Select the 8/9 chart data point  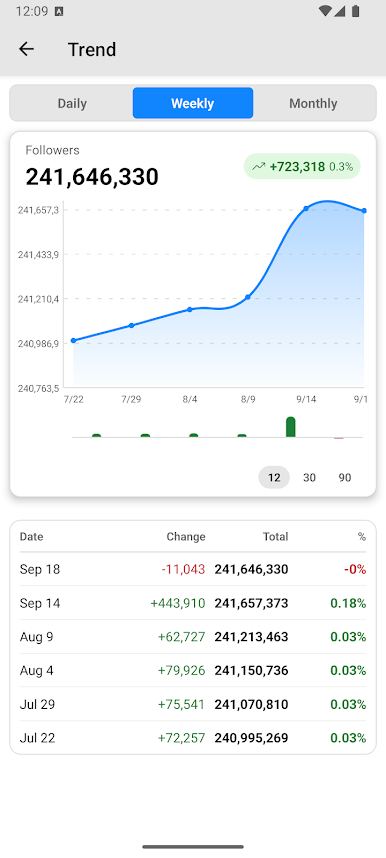[x=248, y=297]
